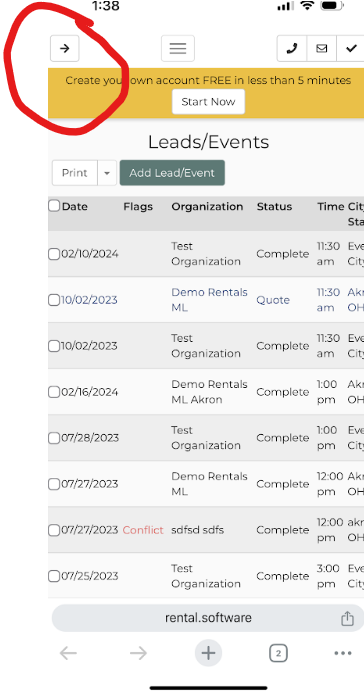
Task: Open the hamburger menu
Action: pos(178,48)
